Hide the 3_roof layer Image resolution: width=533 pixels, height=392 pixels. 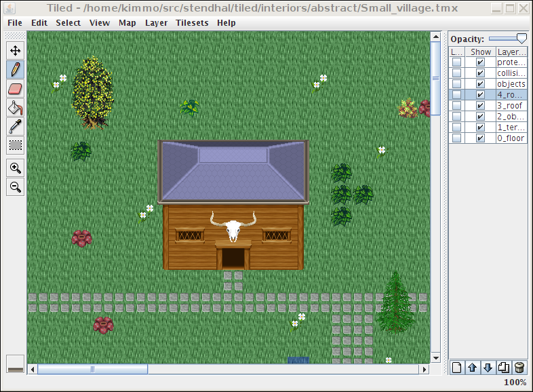click(481, 106)
